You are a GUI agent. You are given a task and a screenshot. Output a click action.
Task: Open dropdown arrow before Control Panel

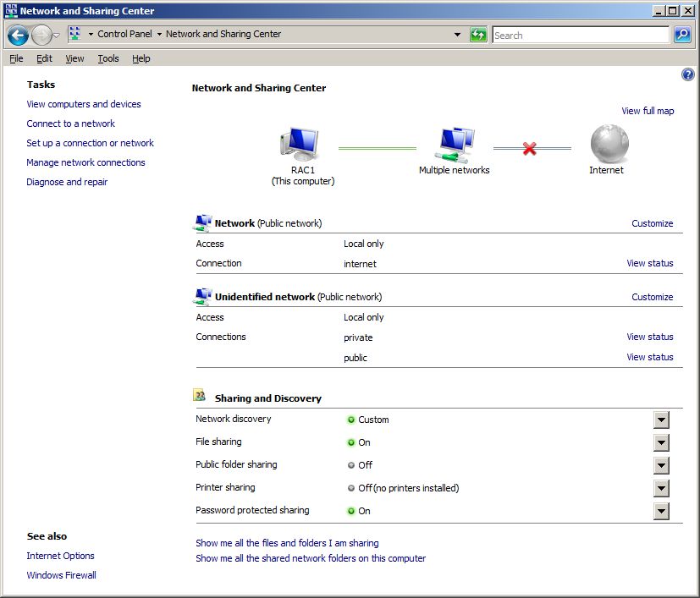91,34
